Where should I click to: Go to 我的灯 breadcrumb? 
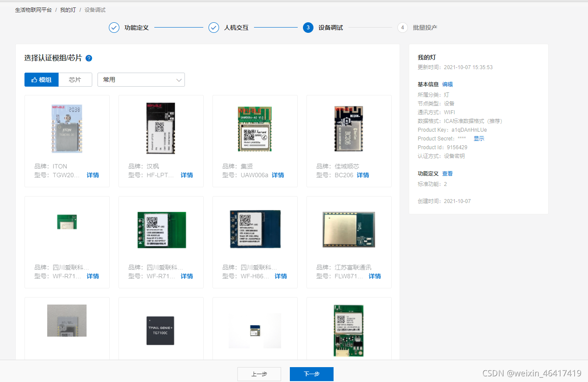tap(68, 10)
